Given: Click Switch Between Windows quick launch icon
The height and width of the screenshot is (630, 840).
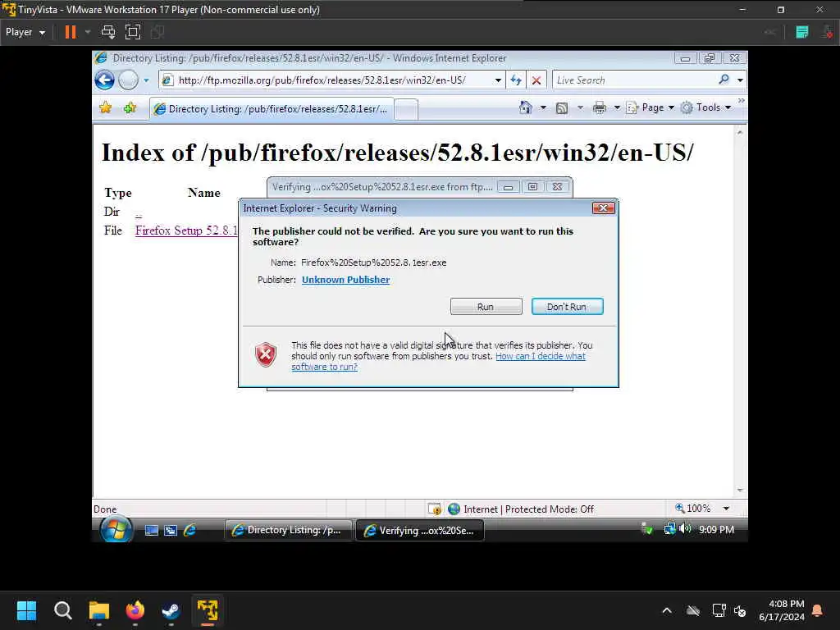Looking at the screenshot, I should pos(171,531).
